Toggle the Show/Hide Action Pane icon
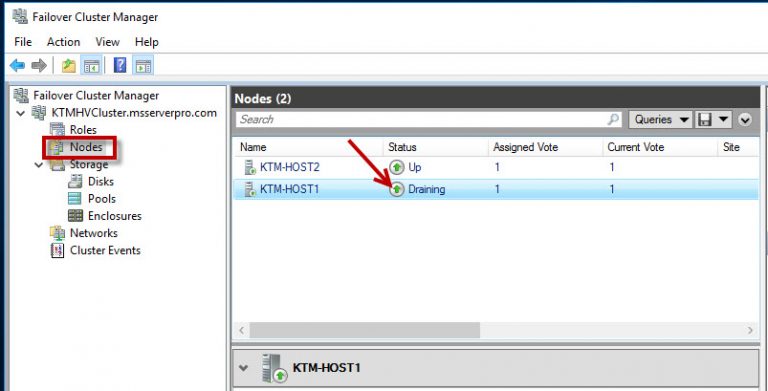Image resolution: width=768 pixels, height=391 pixels. click(x=144, y=65)
